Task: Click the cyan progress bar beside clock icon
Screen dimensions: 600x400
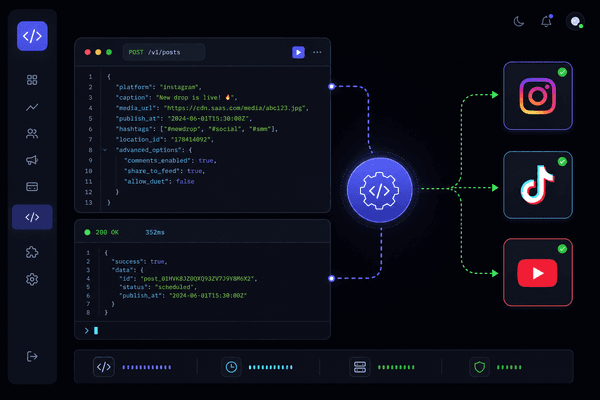Action: coord(271,367)
